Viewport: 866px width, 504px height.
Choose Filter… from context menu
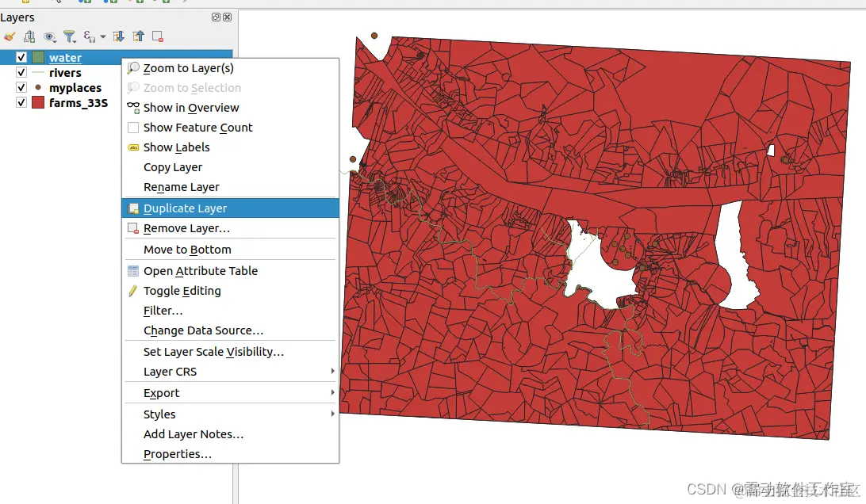[x=230, y=311]
